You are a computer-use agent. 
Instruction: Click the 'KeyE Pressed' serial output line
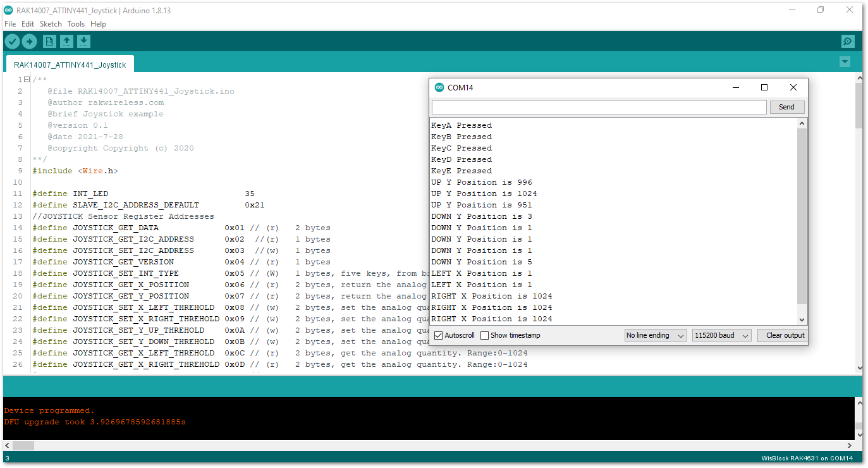tap(462, 171)
